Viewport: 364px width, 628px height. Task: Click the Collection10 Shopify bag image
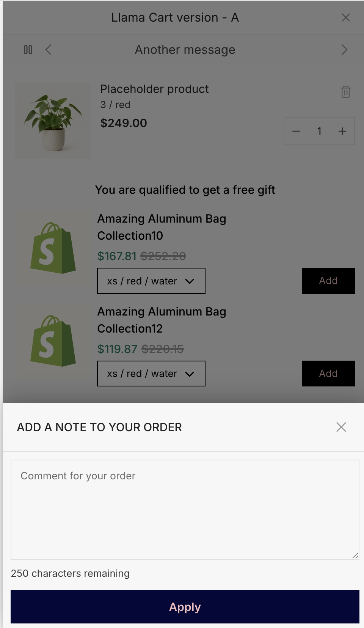53,248
